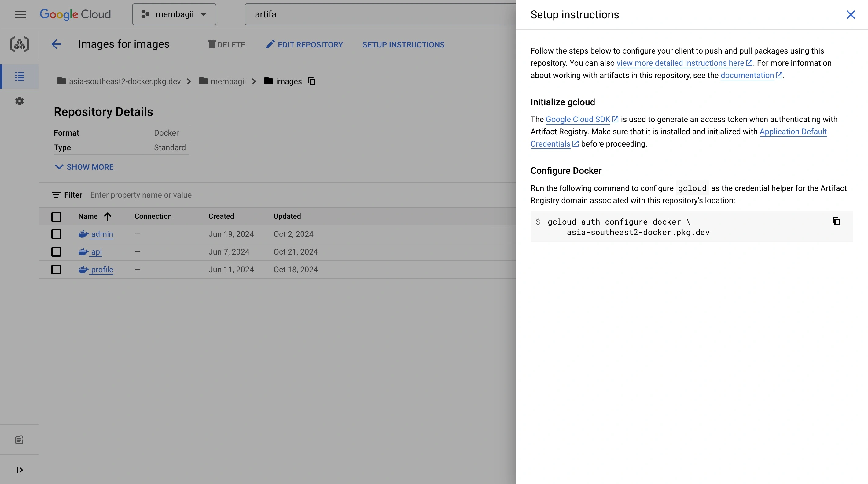Open the api image link
Viewport: 868px width, 484px height.
96,252
